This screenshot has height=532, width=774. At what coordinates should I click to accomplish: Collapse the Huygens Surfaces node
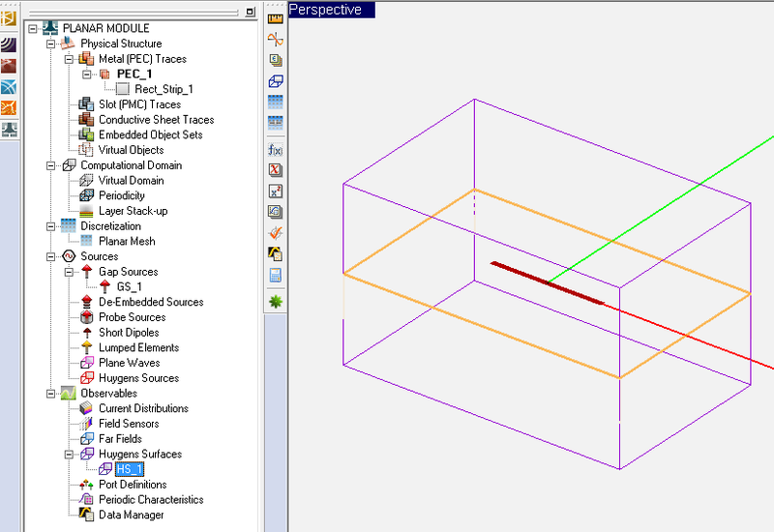[70, 454]
